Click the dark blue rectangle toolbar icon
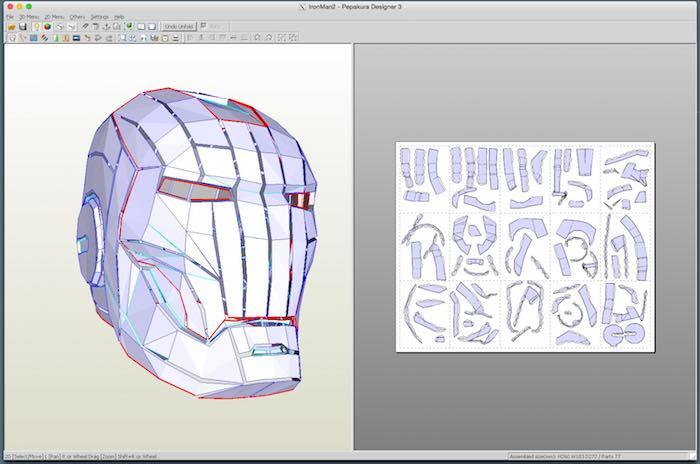 coord(76,38)
